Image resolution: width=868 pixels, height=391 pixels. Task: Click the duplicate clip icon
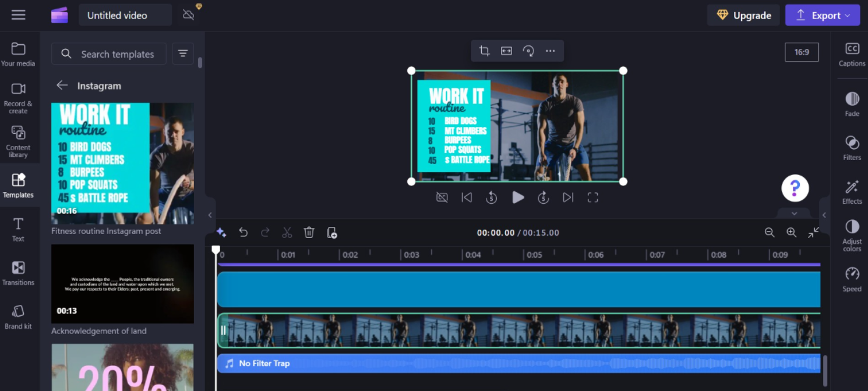331,233
